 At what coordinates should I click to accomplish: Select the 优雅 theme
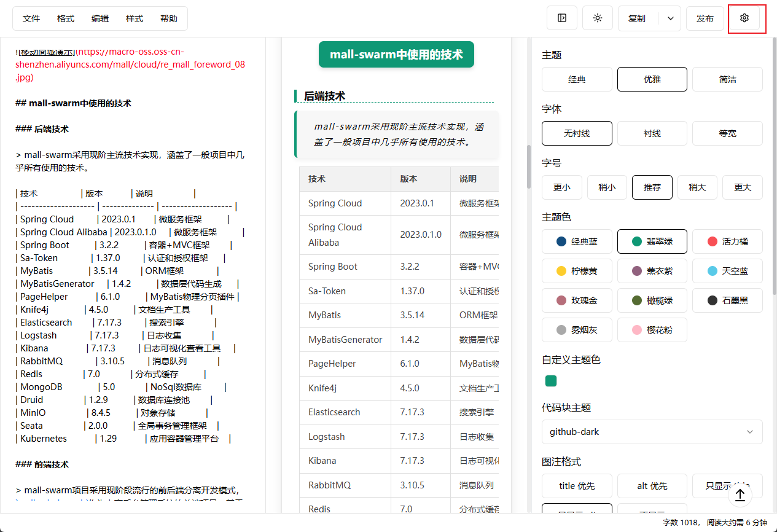coord(652,79)
